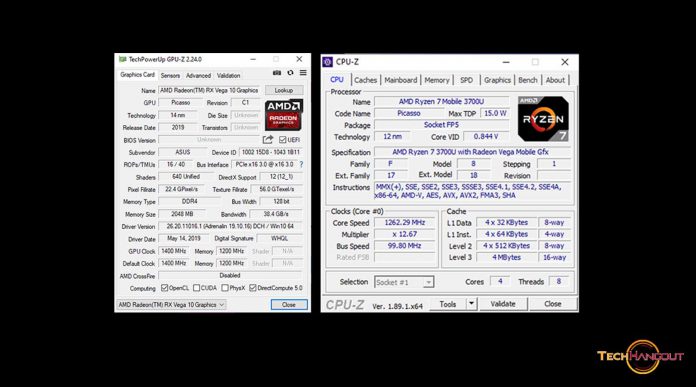
Task: Click the CPU-Z title bar app icon
Action: point(328,62)
